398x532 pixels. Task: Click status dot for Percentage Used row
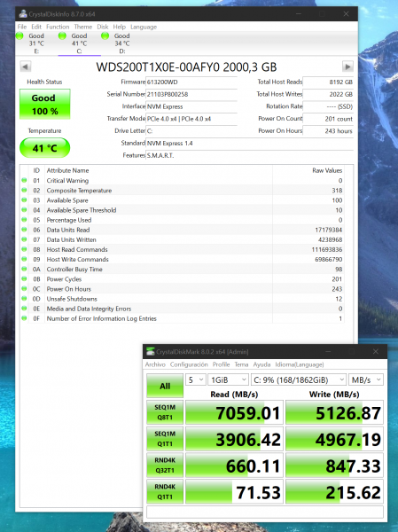pyautogui.click(x=24, y=220)
